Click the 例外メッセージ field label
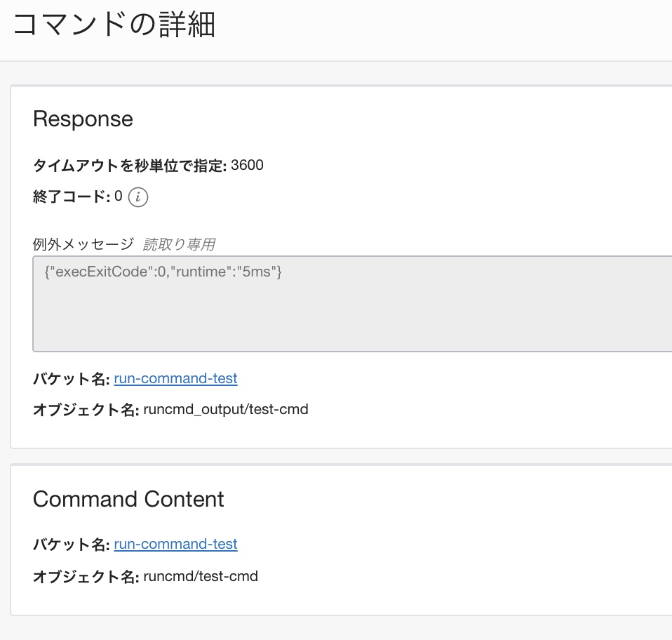 click(83, 244)
